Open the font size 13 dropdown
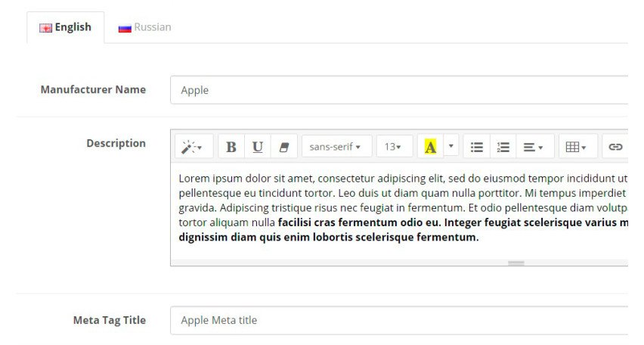Image resolution: width=644 pixels, height=345 pixels. click(395, 147)
